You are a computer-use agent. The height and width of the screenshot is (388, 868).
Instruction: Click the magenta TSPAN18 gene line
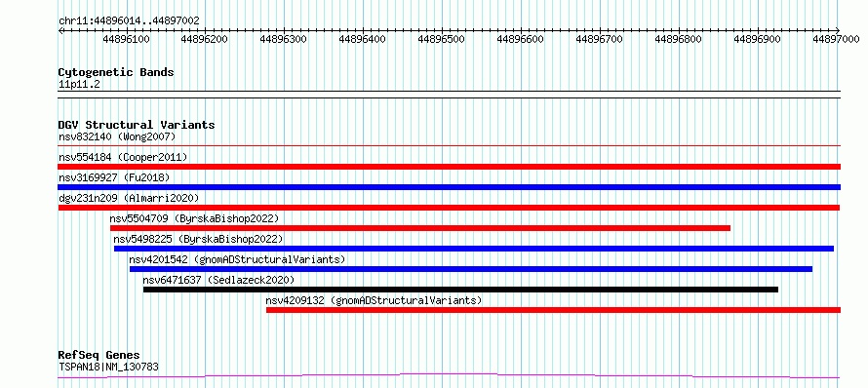449,376
